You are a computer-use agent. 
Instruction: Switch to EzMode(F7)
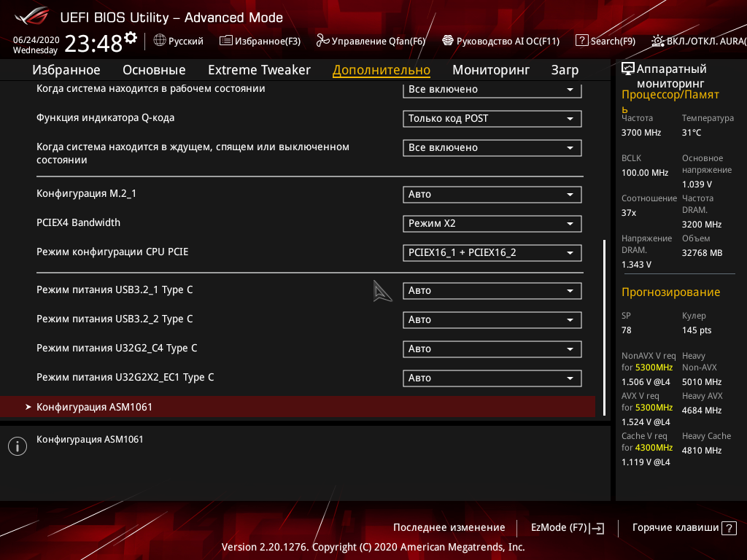pos(568,528)
